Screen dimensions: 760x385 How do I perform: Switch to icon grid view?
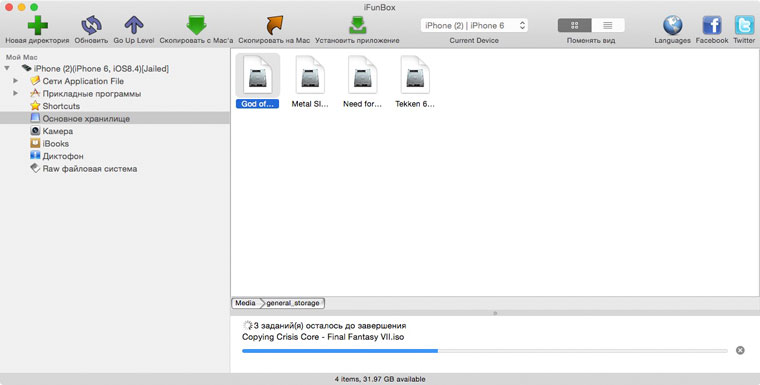coord(574,25)
